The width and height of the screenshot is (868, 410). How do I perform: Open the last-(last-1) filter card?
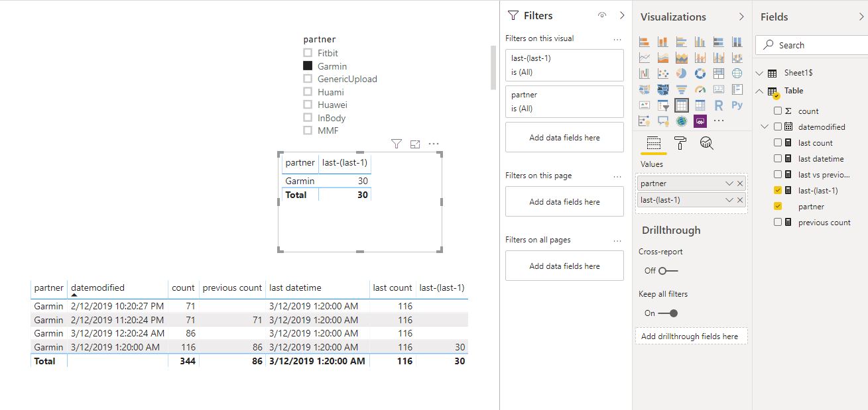coord(564,65)
